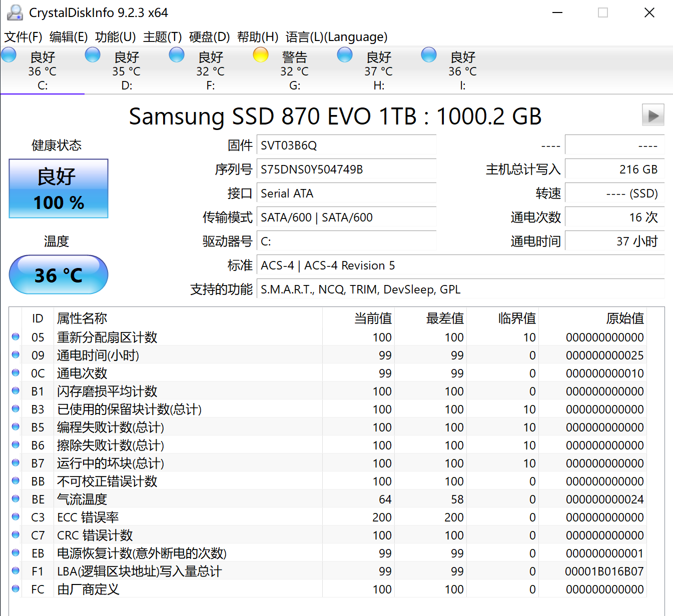673x616 pixels.
Task: Click the rotation rate value ---- (SSD)
Action: click(614, 193)
